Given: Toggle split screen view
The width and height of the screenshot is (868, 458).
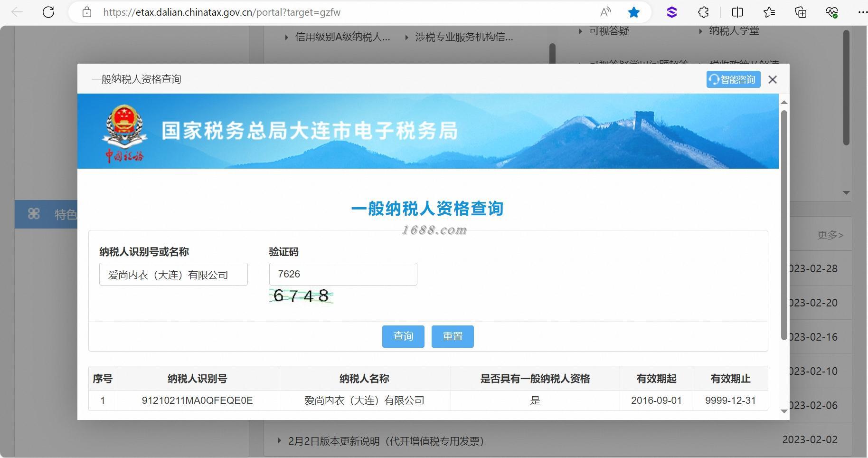Looking at the screenshot, I should 737,12.
